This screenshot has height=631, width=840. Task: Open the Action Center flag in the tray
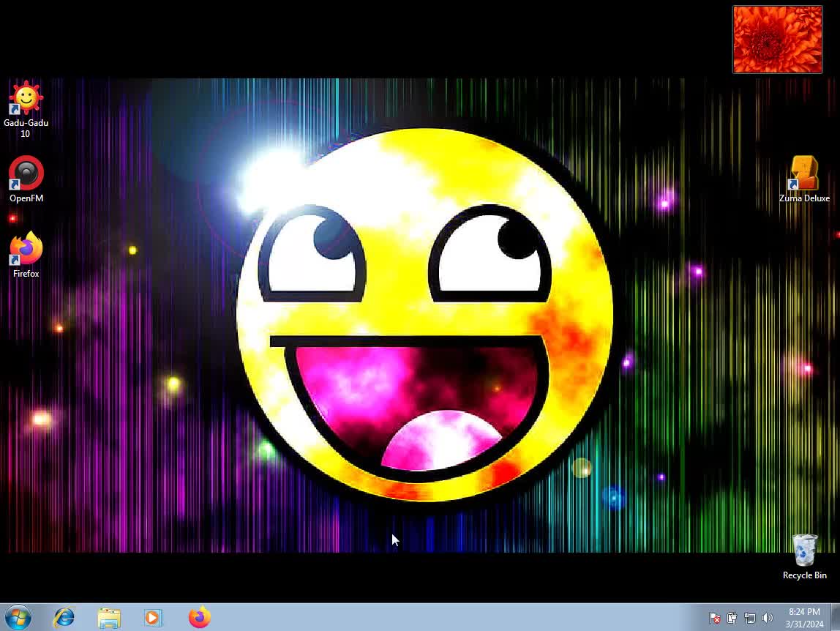(715, 618)
